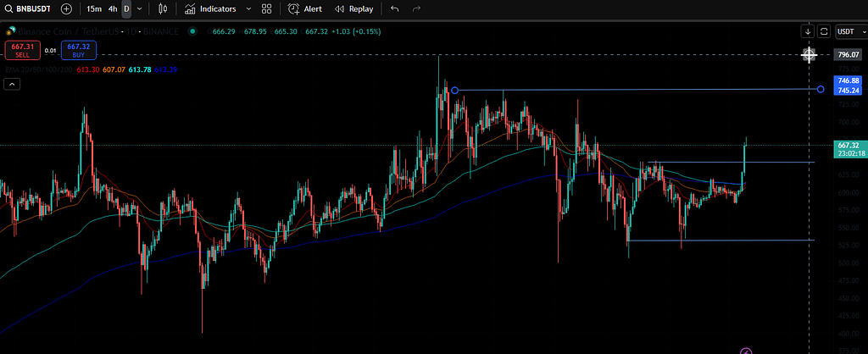The height and width of the screenshot is (354, 868).
Task: Click the red 667.31 SELL button
Action: point(20,50)
